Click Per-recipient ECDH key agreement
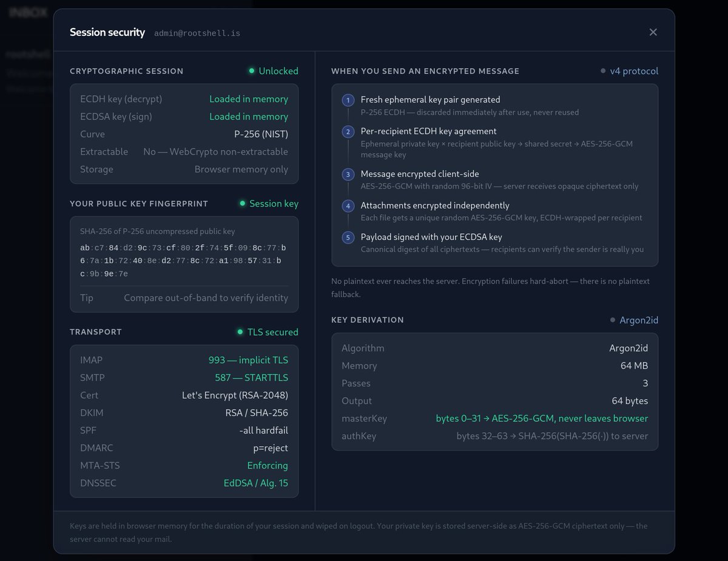The image size is (728, 561). tap(429, 131)
